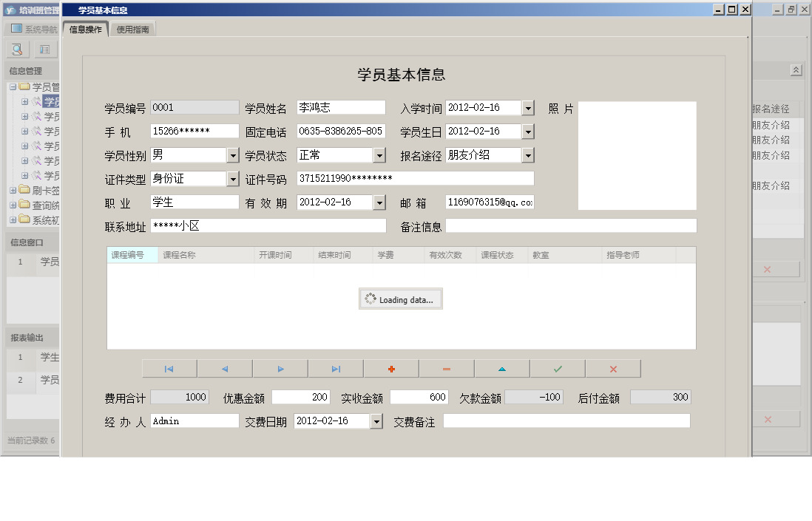This screenshot has width=812, height=521.
Task: Click the Edit triangle icon below the course grid
Action: click(x=501, y=368)
